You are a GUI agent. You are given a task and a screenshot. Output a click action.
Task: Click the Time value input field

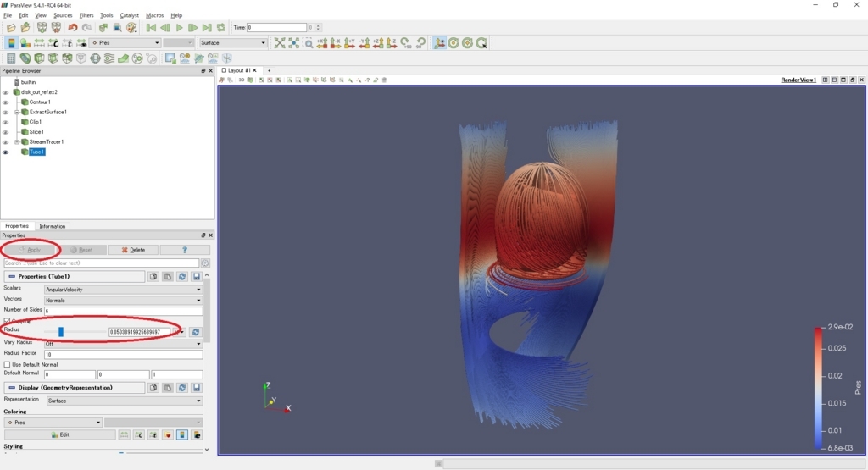pyautogui.click(x=276, y=28)
